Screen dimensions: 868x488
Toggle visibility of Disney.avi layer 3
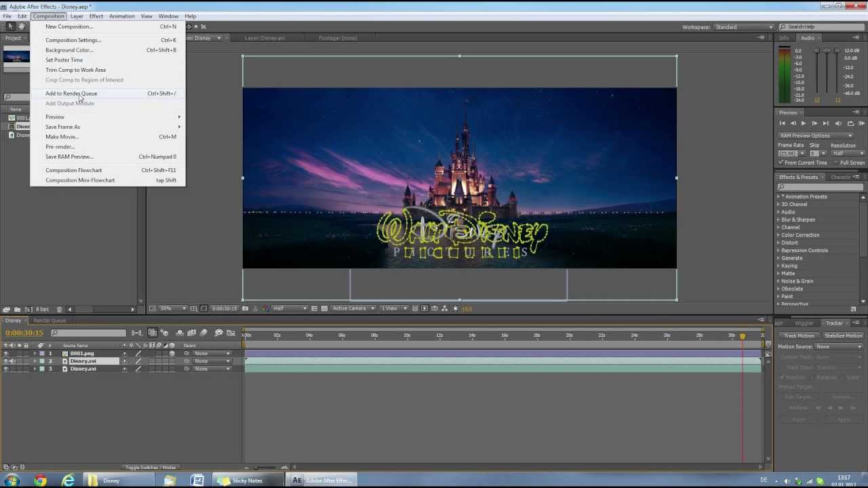tap(6, 369)
